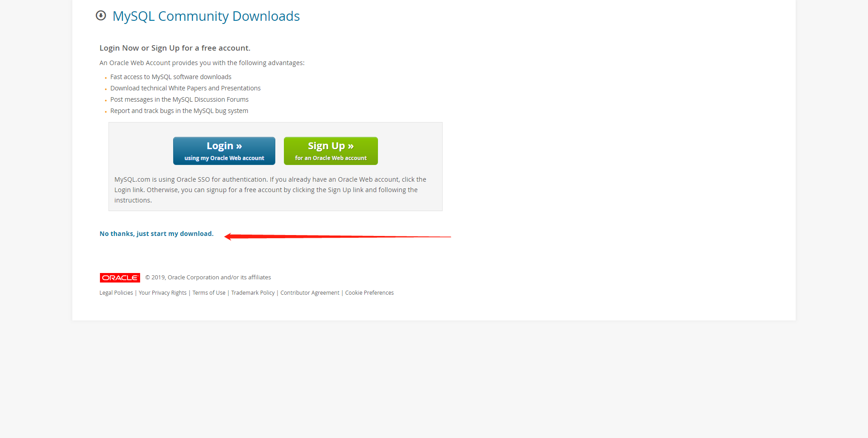
Task: Select the 'Report and track bugs' bullet
Action: (x=179, y=111)
